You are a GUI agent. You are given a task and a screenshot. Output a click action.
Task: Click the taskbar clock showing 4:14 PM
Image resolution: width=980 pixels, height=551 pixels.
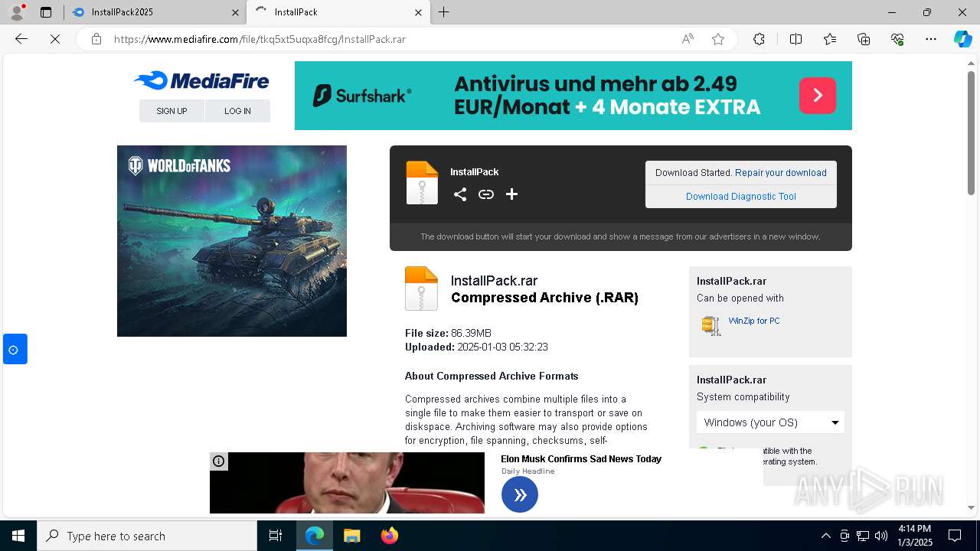click(x=914, y=536)
